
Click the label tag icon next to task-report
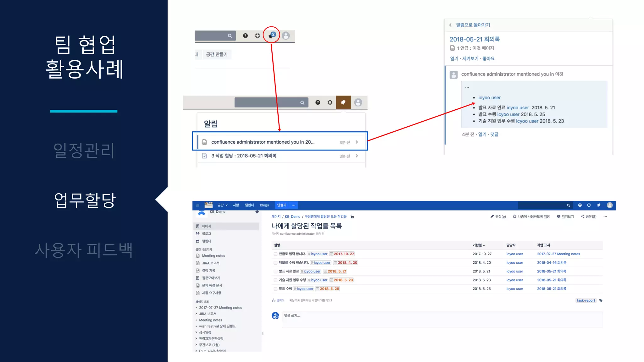click(x=601, y=300)
